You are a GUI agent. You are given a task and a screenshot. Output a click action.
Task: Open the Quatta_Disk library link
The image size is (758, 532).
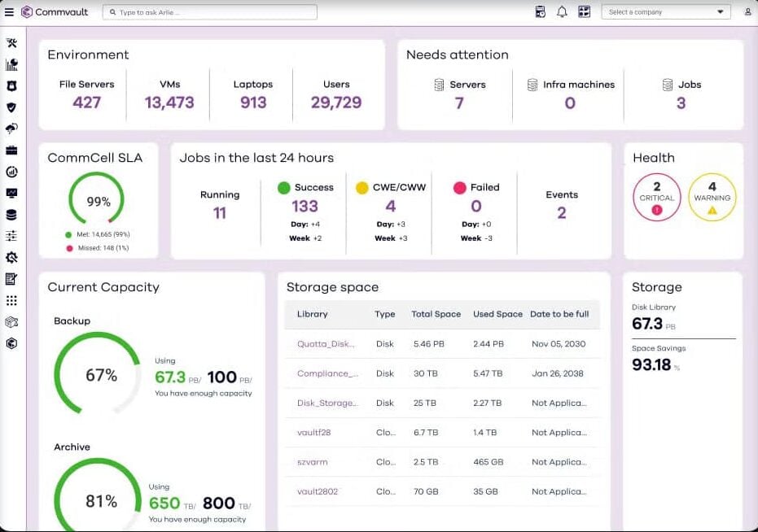[326, 344]
